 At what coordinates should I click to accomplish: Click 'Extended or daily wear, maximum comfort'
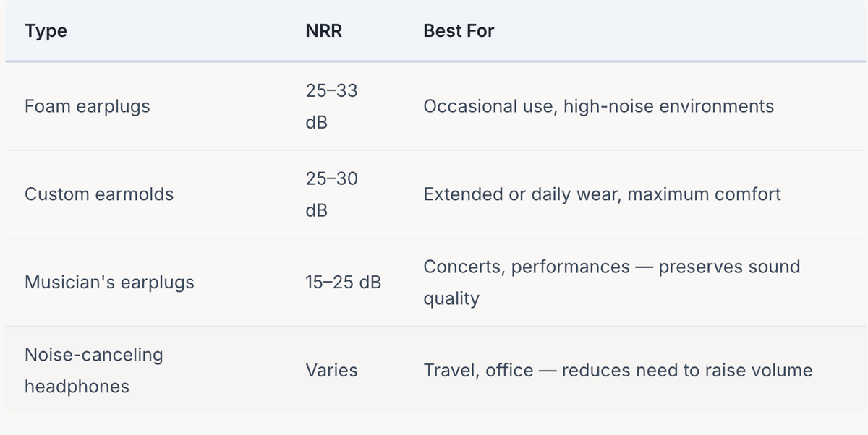602,194
